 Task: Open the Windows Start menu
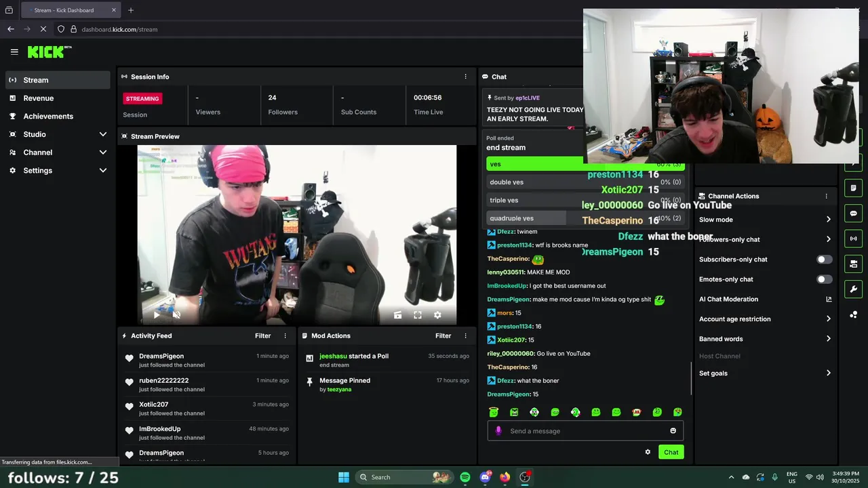(x=344, y=477)
